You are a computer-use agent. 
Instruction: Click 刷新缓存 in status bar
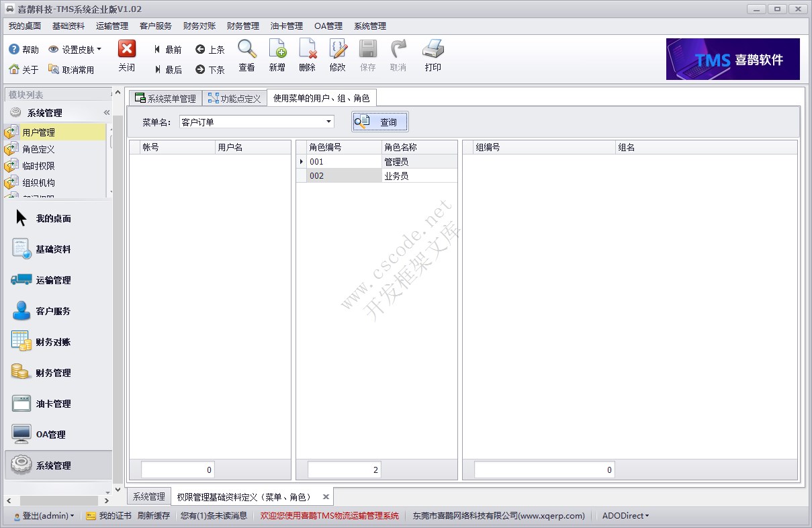154,516
